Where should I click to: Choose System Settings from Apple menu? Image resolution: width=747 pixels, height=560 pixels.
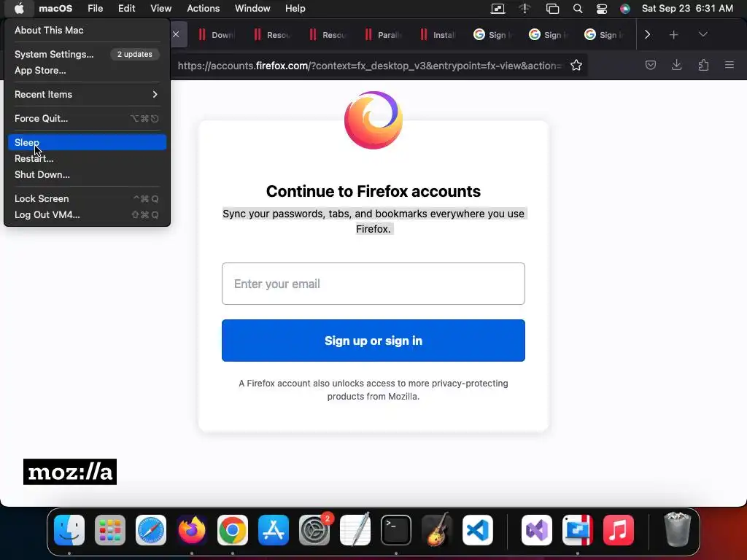(87, 54)
